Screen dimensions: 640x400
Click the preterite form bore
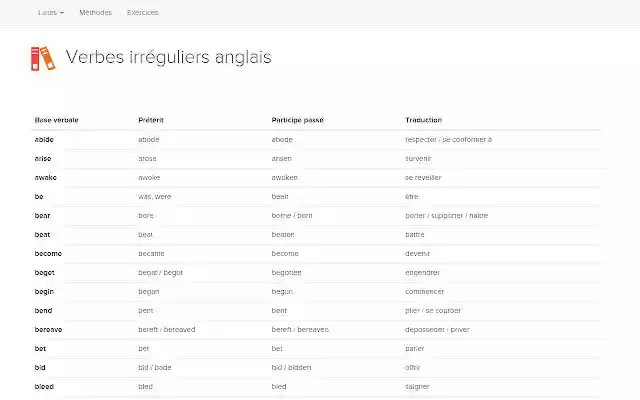pyautogui.click(x=146, y=215)
